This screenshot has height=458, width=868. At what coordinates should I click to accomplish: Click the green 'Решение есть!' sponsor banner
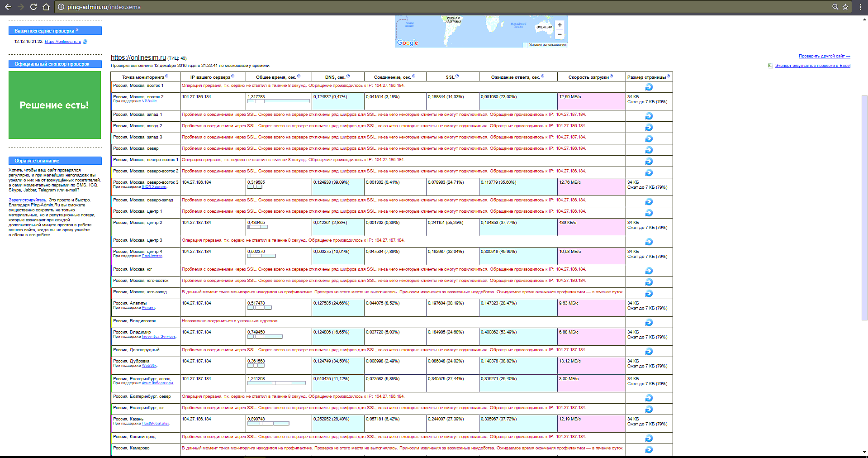55,105
